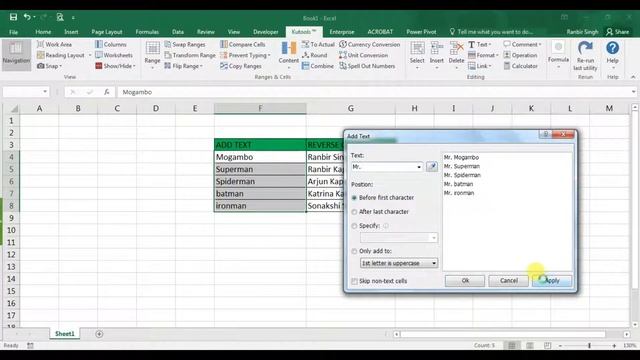Expand the Format menu in Editing group
This screenshot has height=360, width=640.
483,55
